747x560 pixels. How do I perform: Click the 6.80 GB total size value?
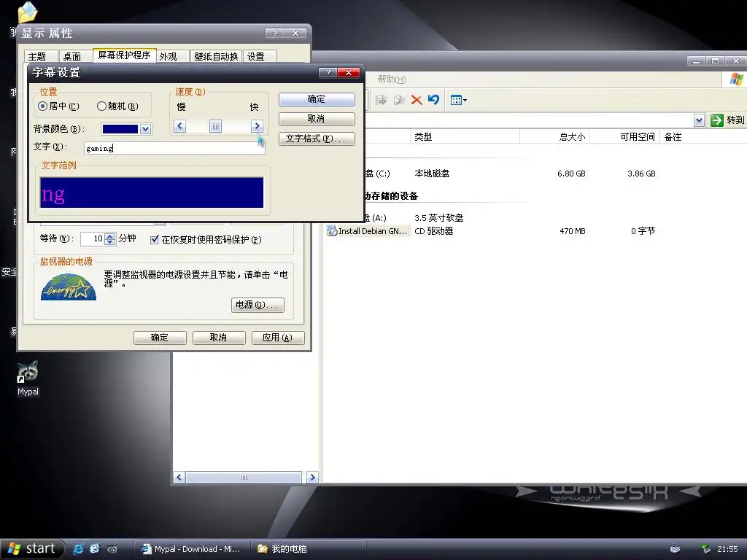(x=571, y=174)
